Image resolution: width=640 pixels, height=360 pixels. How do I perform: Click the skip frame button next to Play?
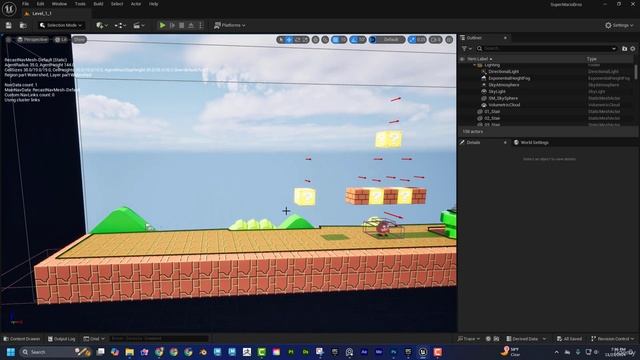[172, 25]
